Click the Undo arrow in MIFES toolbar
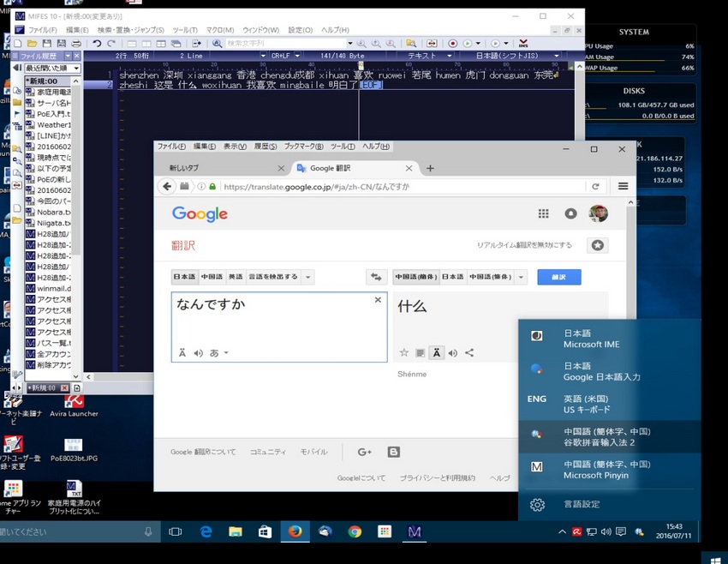 click(x=97, y=43)
